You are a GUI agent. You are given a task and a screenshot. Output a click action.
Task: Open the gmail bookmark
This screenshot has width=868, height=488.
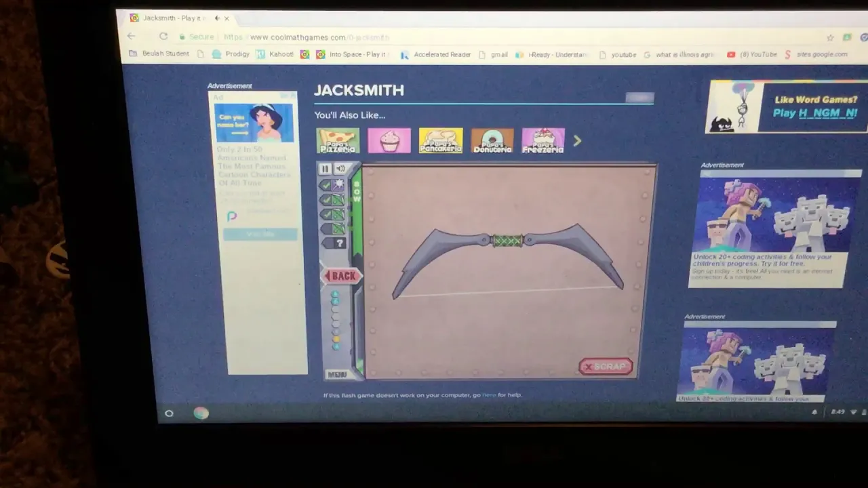494,54
